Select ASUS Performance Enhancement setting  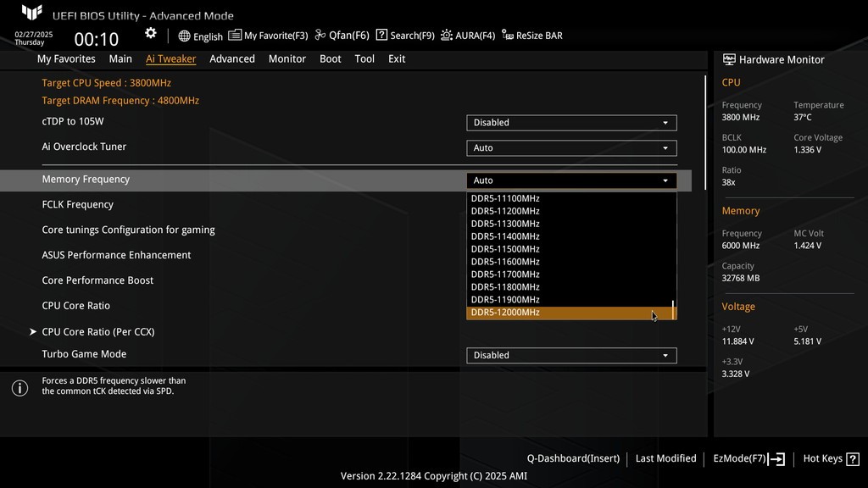[116, 255]
